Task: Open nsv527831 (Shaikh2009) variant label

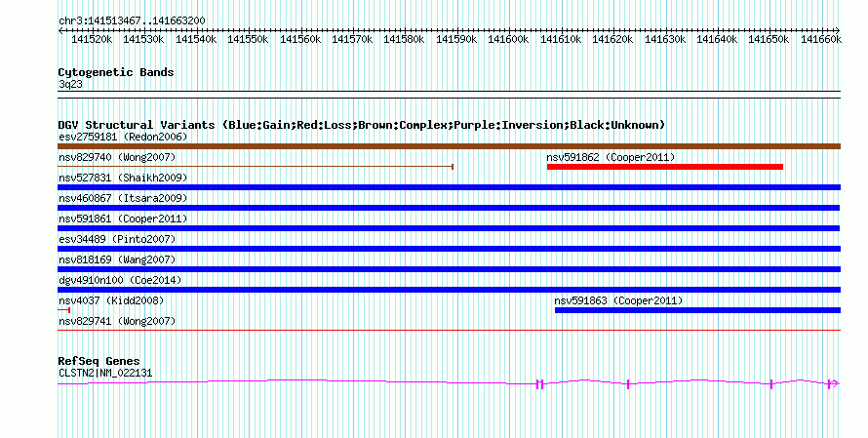Action: point(123,178)
